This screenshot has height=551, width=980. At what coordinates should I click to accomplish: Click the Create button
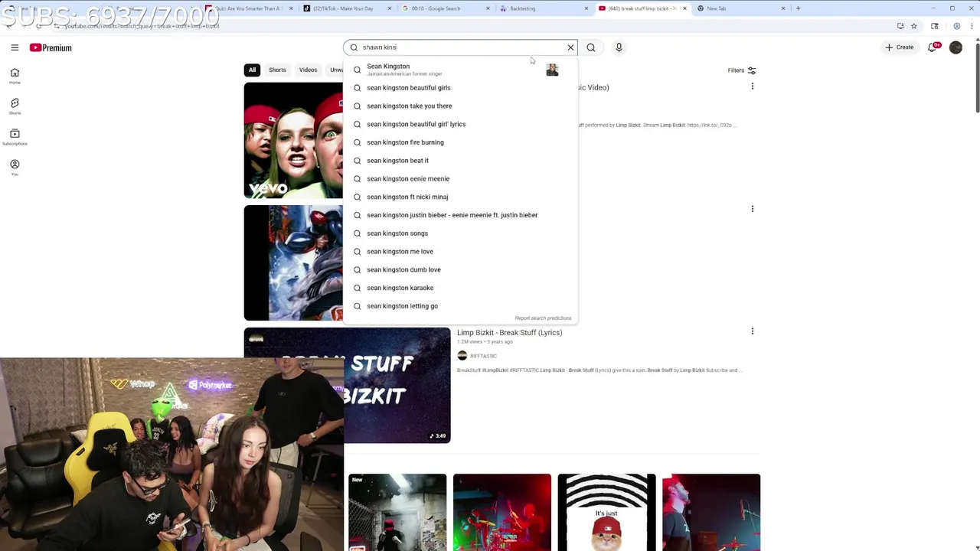(900, 47)
